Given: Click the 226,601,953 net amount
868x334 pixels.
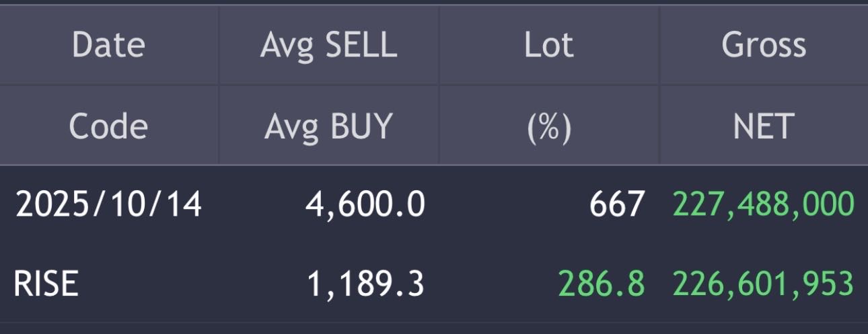Looking at the screenshot, I should click(x=764, y=284).
